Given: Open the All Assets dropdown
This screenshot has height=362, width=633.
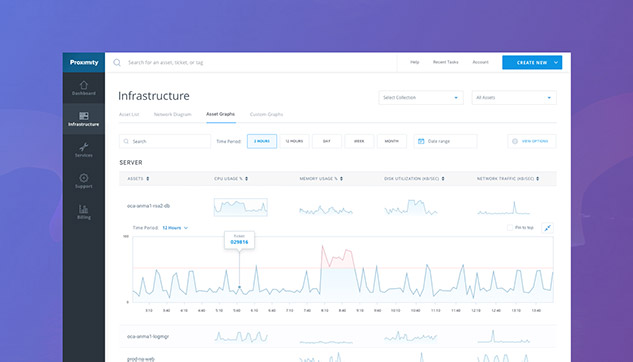Looking at the screenshot, I should [x=514, y=98].
